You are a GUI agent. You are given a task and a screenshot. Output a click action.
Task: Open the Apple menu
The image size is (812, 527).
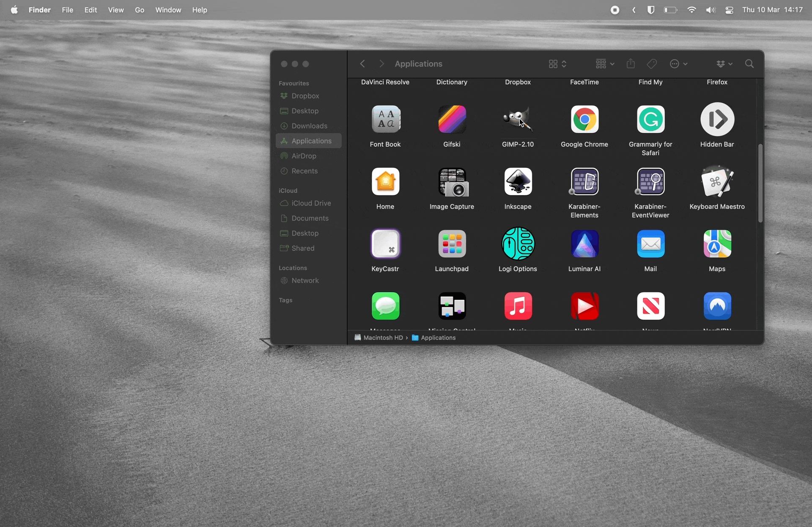[14, 10]
